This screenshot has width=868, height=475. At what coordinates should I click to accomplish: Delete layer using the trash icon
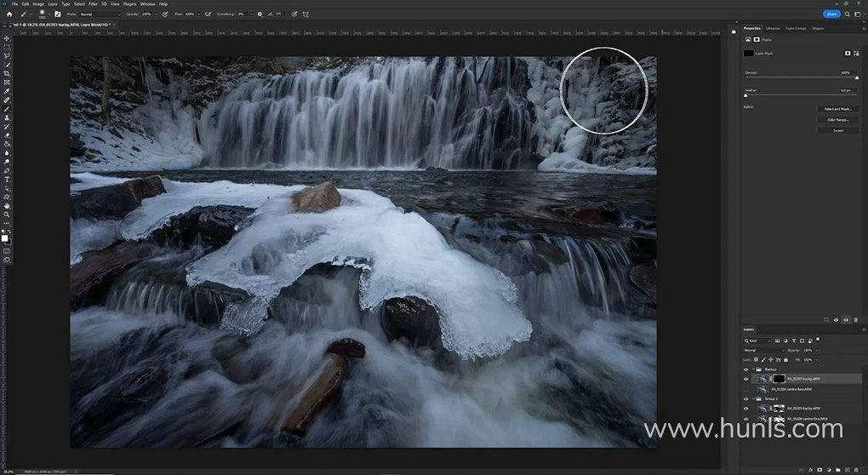point(857,469)
